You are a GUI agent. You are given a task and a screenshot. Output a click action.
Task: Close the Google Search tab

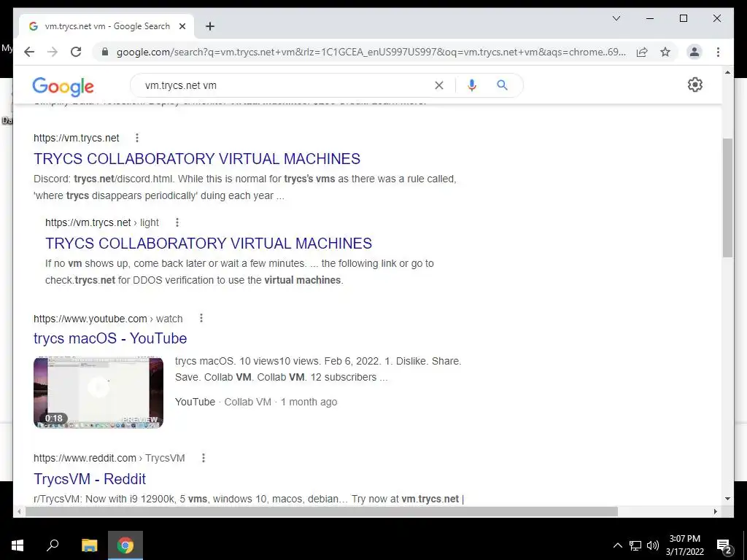pyautogui.click(x=182, y=27)
